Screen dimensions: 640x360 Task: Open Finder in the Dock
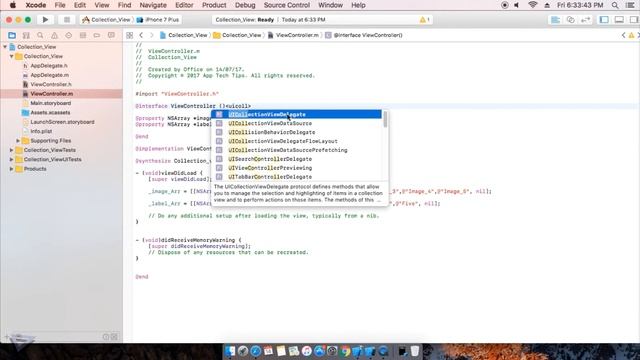(230, 351)
